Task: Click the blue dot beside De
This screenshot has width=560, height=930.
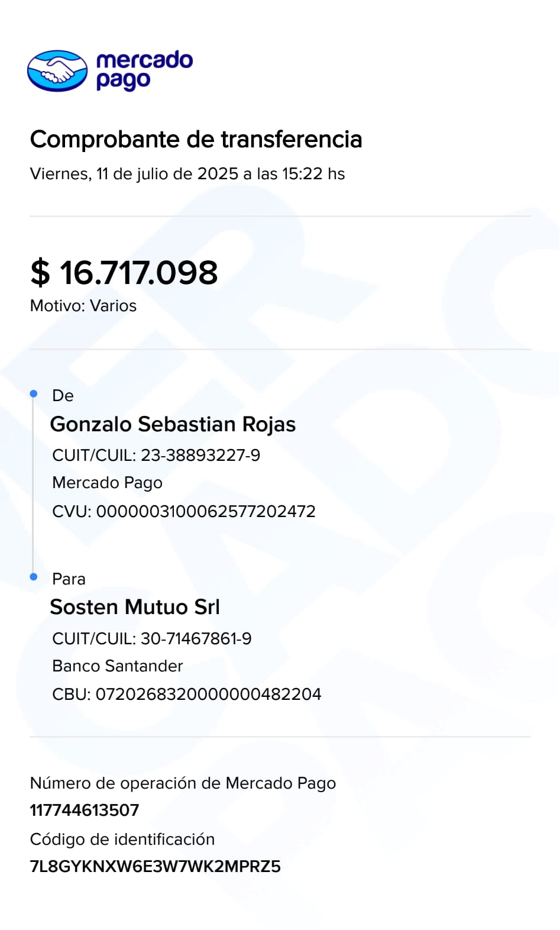Action: pyautogui.click(x=34, y=394)
